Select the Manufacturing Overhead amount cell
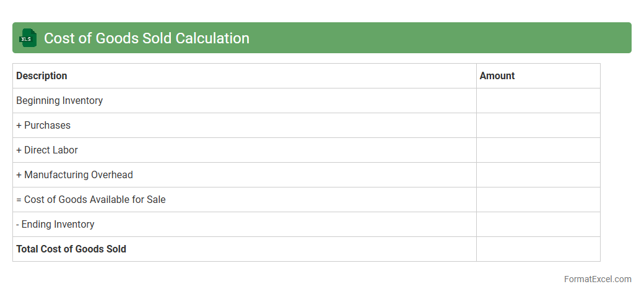 coord(538,174)
